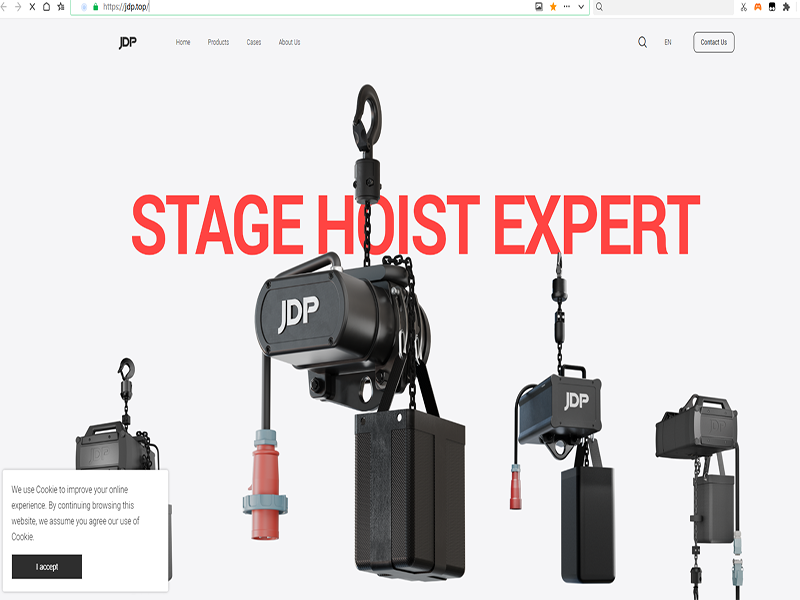Stop loading with the X button
The height and width of the screenshot is (600, 800).
[x=32, y=6]
